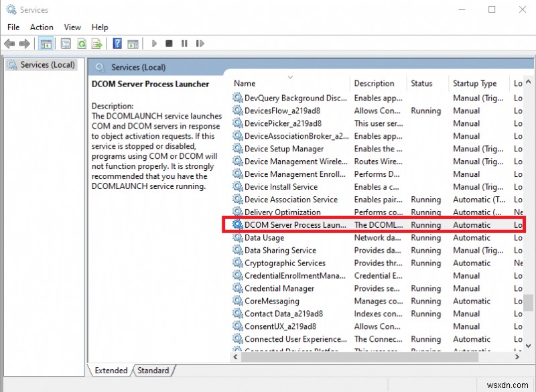The image size is (536, 392).
Task: Click Automatic startup type of CoreMessaging
Action: (472, 301)
